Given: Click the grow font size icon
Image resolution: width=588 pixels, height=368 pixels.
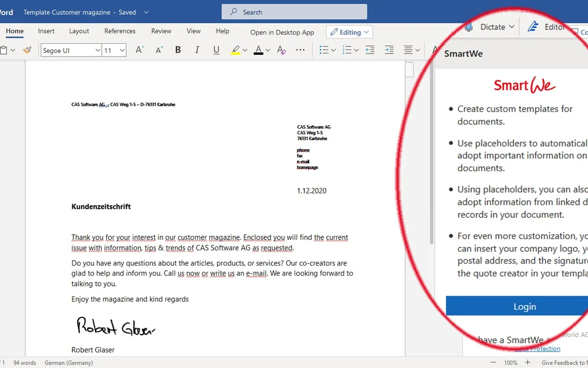Looking at the screenshot, I should tap(140, 50).
